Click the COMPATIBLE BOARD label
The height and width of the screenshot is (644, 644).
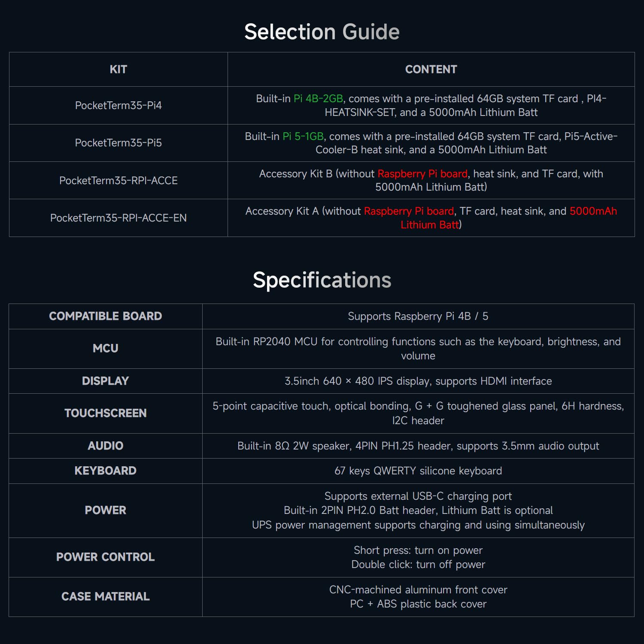tap(106, 316)
